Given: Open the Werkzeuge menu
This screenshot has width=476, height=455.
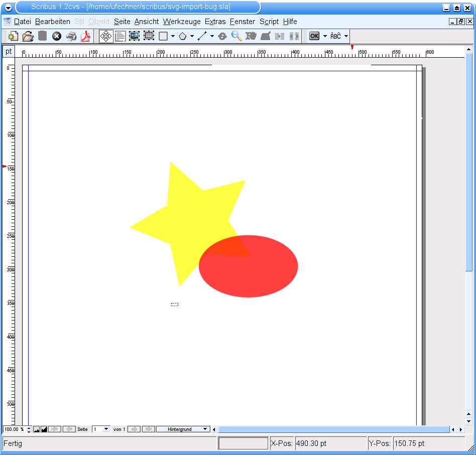Looking at the screenshot, I should pos(182,22).
